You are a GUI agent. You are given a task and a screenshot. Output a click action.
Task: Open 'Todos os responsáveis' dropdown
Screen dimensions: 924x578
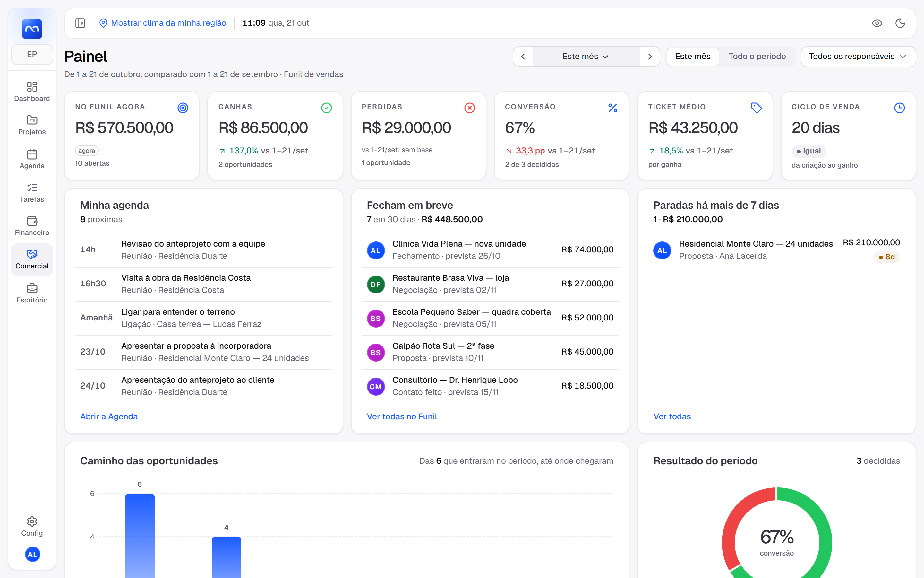coord(858,57)
